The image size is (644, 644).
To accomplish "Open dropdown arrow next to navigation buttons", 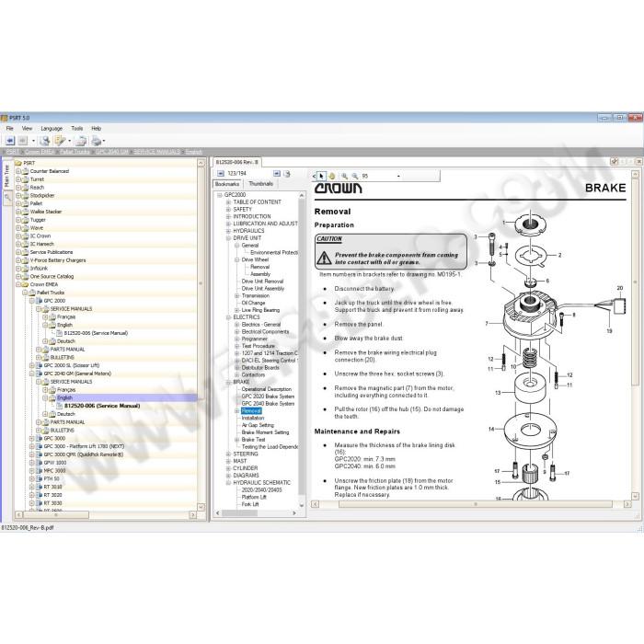I will tap(33, 142).
